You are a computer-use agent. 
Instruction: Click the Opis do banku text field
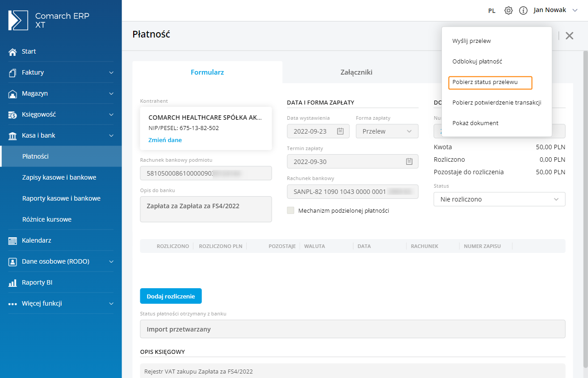click(206, 209)
